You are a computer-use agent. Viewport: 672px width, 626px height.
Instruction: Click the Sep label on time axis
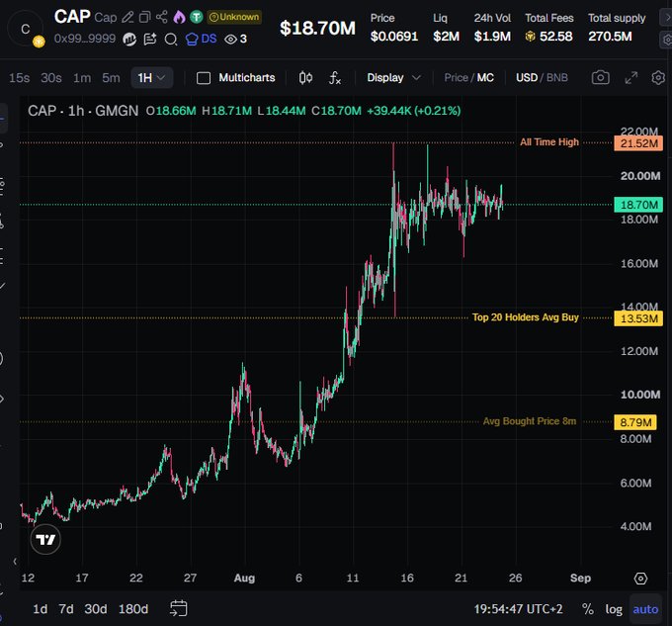[x=580, y=578]
